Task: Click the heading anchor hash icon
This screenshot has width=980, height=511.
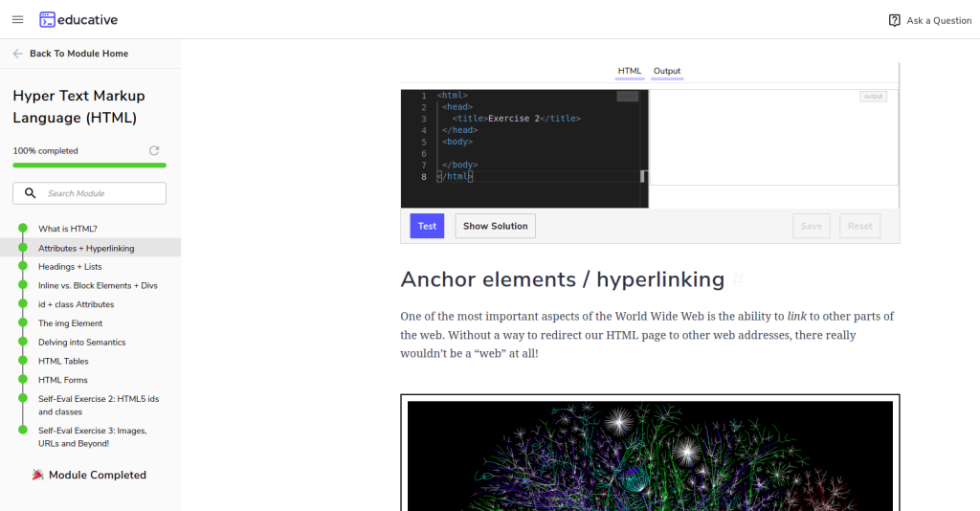Action: click(x=738, y=279)
